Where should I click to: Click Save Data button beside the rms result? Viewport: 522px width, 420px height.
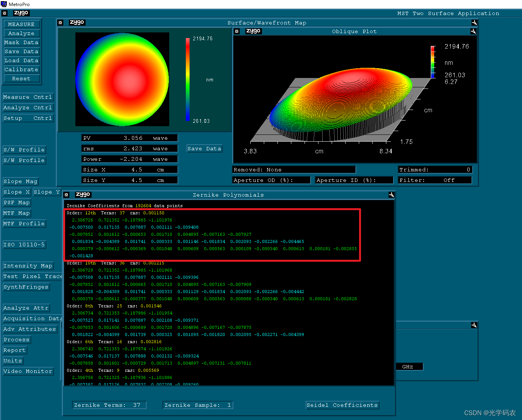[204, 149]
